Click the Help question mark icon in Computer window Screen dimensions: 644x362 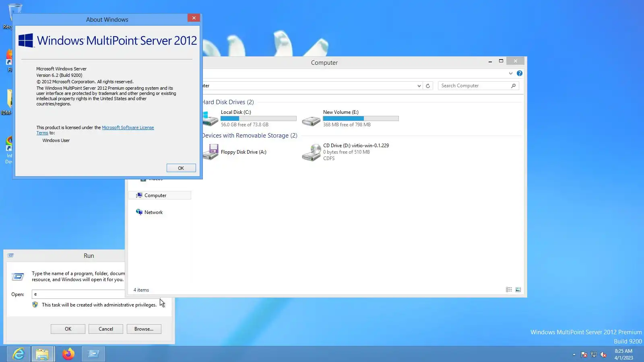[520, 73]
